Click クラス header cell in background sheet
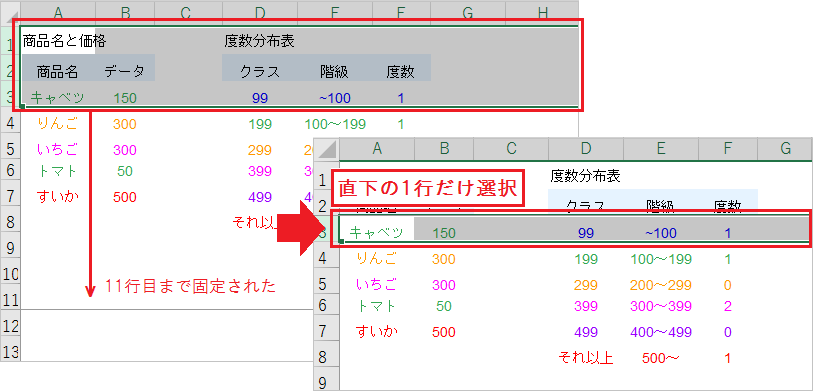 point(260,72)
